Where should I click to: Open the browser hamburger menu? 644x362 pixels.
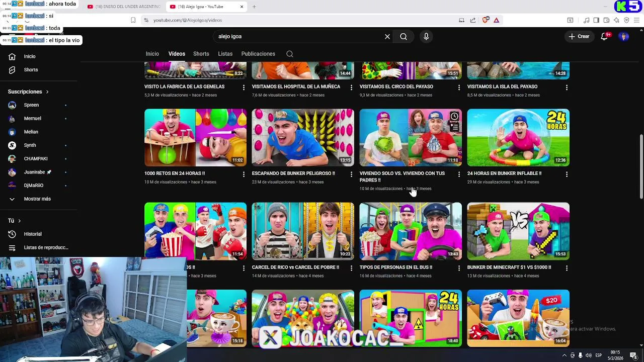pos(636,20)
